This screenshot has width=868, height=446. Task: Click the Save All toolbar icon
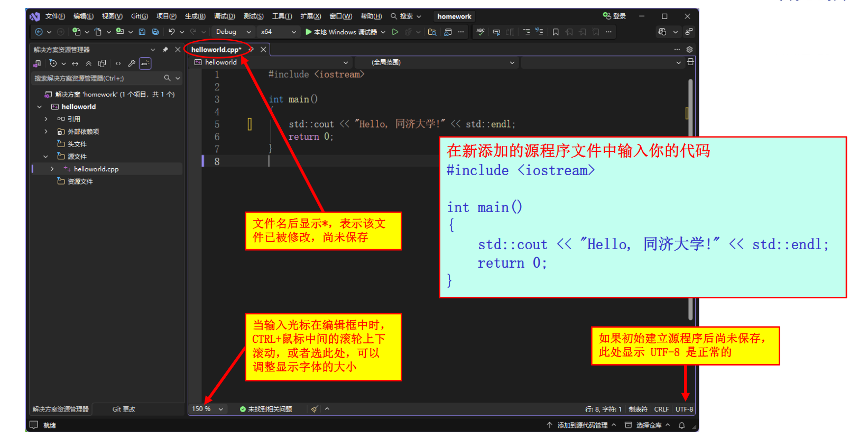point(155,32)
